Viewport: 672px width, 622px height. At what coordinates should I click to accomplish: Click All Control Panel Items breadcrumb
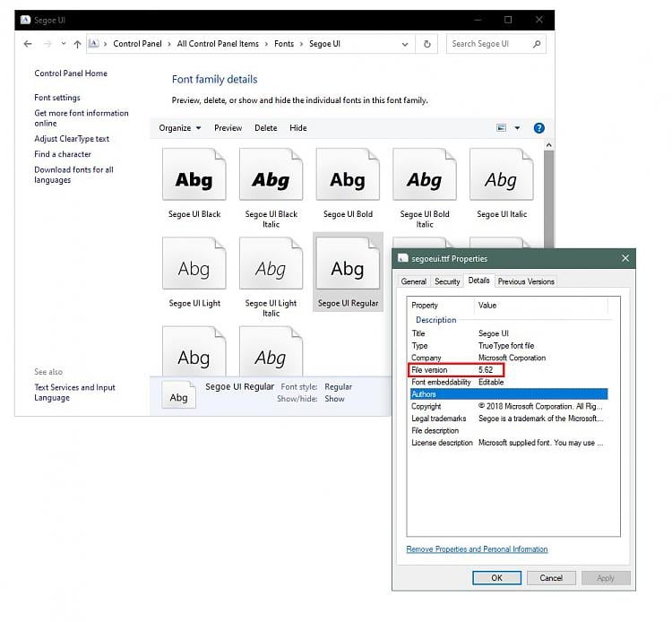pos(218,44)
